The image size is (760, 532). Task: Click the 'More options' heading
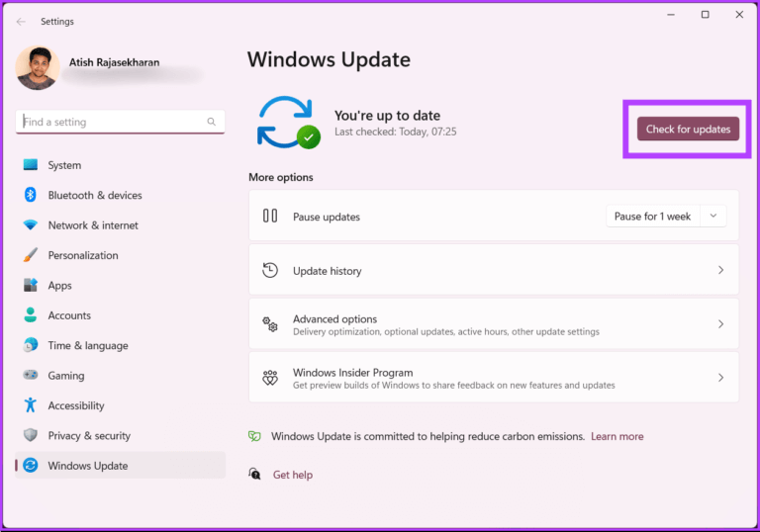click(281, 177)
